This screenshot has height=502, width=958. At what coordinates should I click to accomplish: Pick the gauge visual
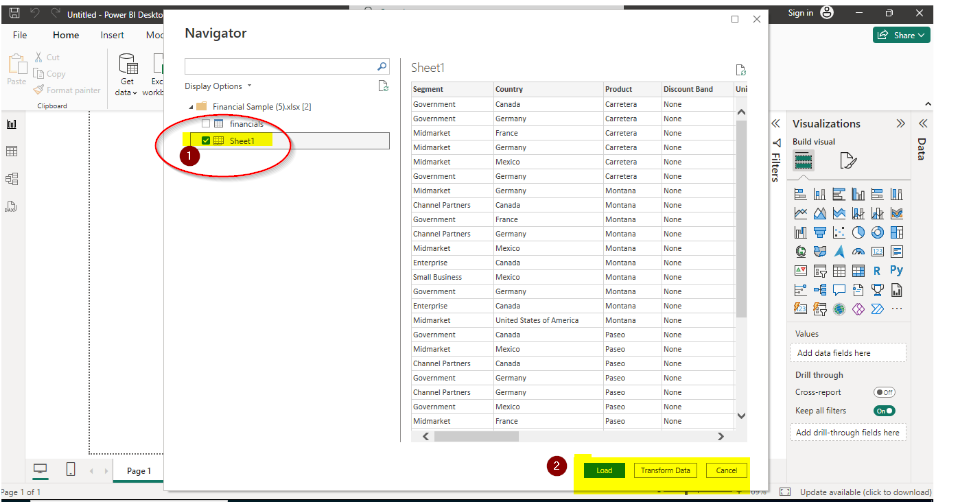coord(858,252)
